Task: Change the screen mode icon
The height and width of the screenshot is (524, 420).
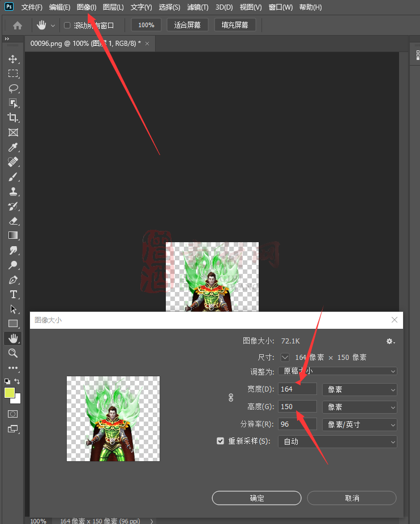Action: [12, 429]
